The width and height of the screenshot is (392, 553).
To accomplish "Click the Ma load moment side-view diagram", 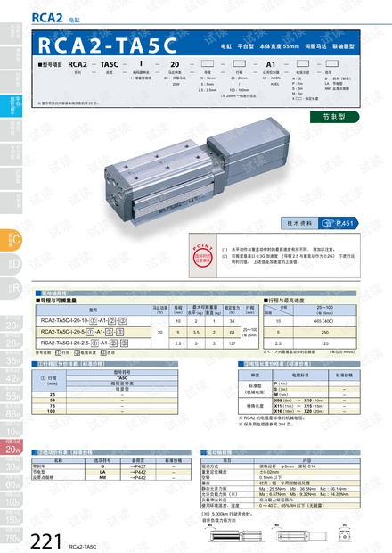I will coord(236,534).
